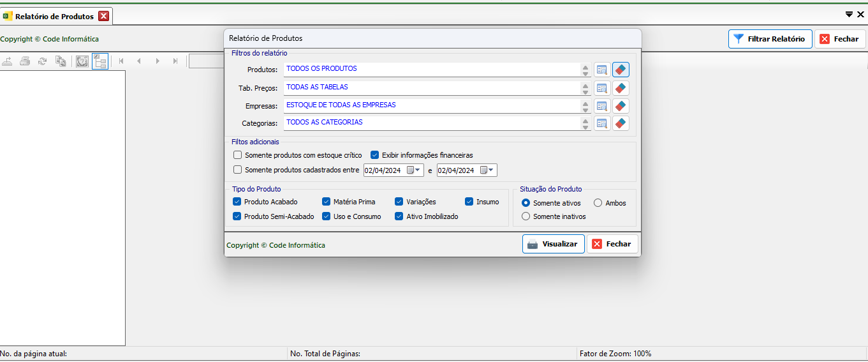Screen dimensions: 868x362
Task: Uncheck Insumo product type
Action: pos(469,202)
